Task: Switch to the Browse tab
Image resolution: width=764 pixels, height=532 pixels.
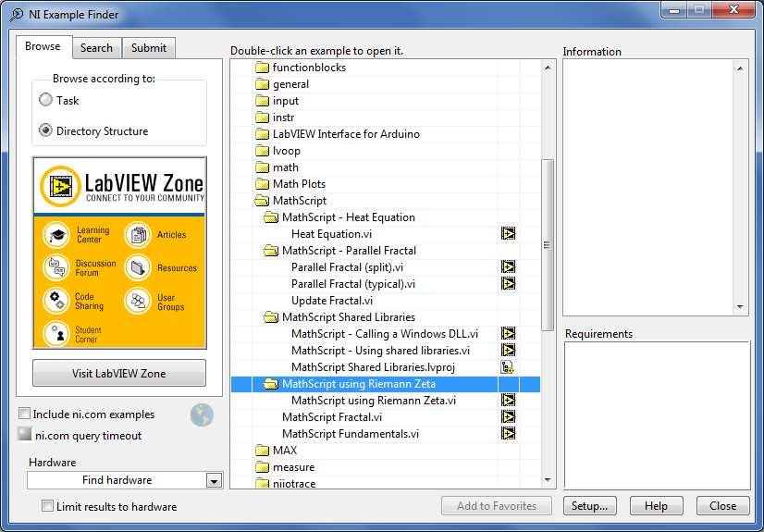Action: coord(43,47)
